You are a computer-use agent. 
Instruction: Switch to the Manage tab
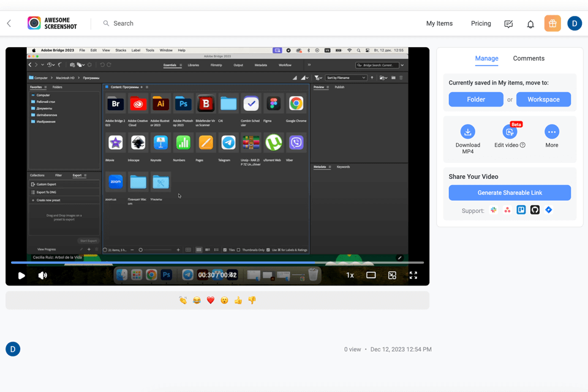486,59
